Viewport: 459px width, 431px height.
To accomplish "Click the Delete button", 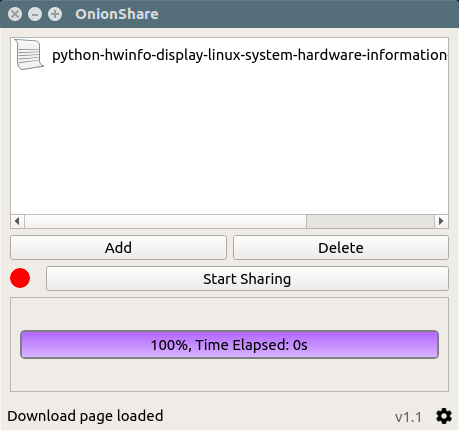I will pos(341,248).
